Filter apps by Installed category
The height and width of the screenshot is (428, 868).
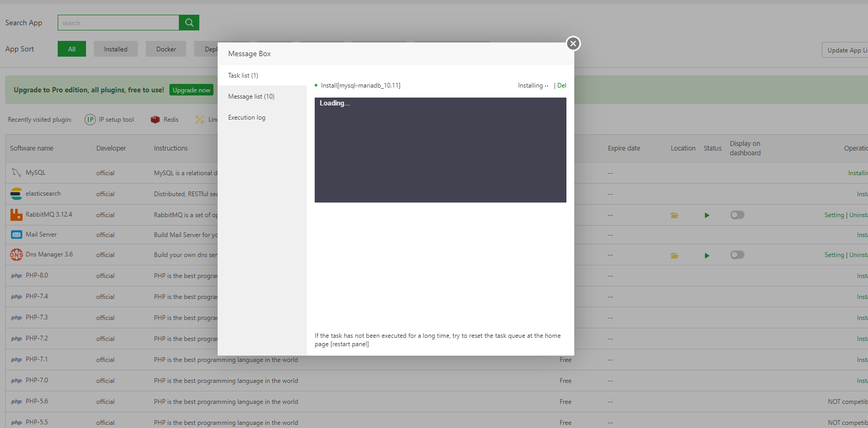pos(116,49)
